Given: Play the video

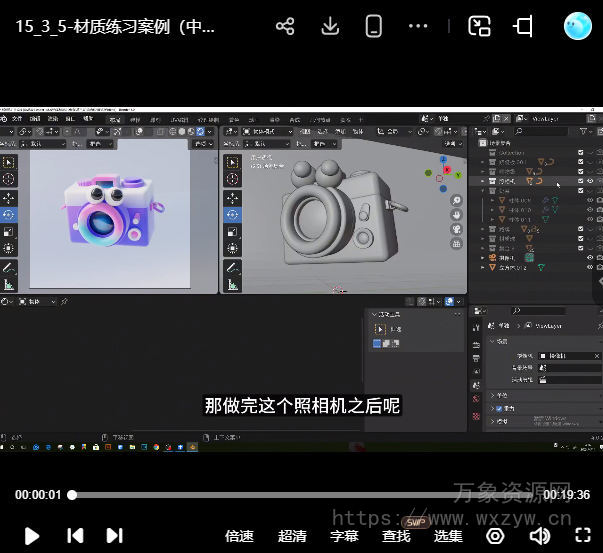Looking at the screenshot, I should coord(31,536).
